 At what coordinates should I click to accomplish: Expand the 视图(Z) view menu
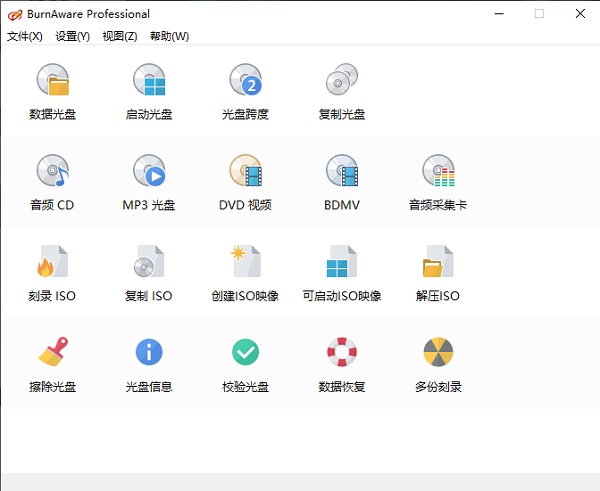click(x=119, y=36)
